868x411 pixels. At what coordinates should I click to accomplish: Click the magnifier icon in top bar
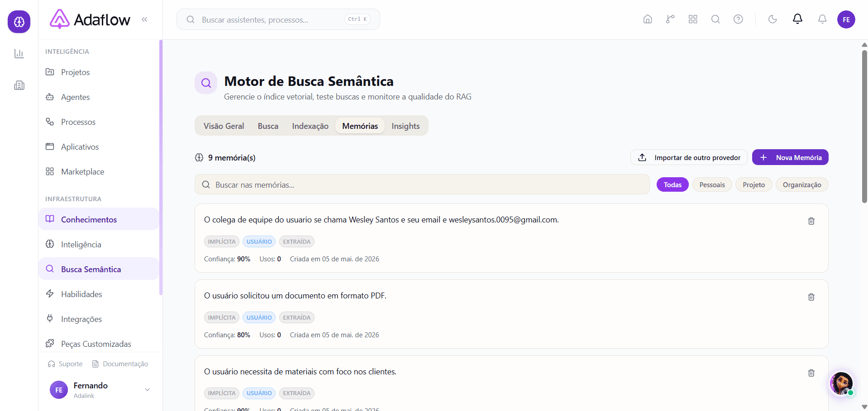pos(715,19)
